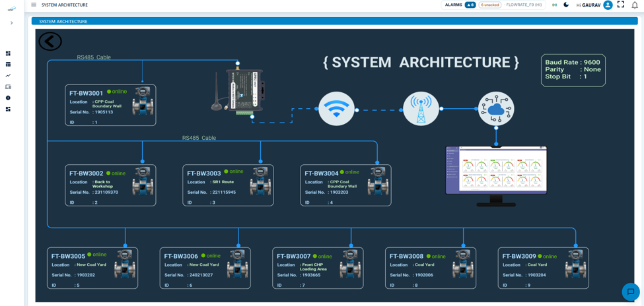Click the cellular tower node icon
Screen dimensions: 644x306
point(421,109)
